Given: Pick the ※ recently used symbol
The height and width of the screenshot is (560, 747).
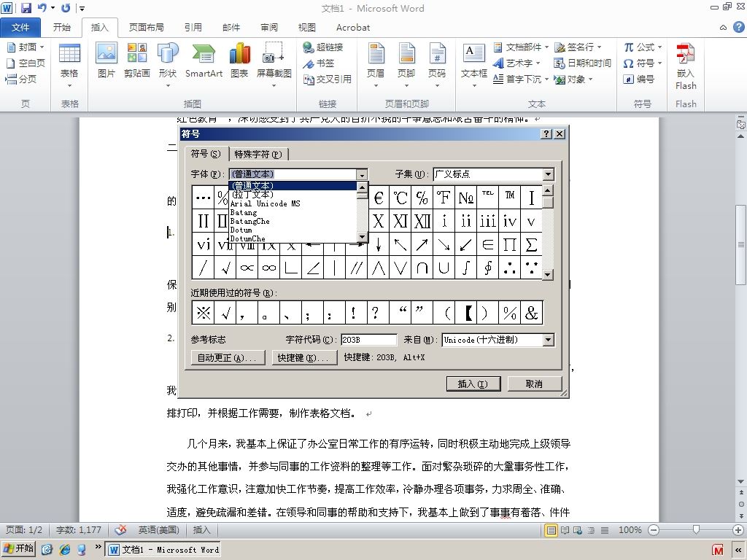Looking at the screenshot, I should 204,313.
